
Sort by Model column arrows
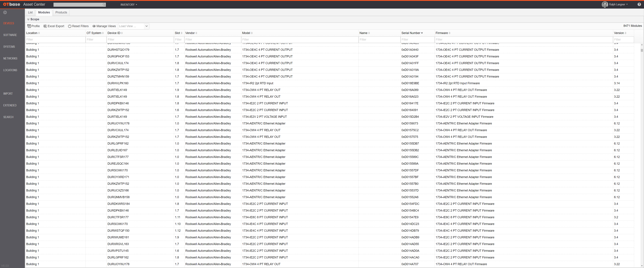[x=252, y=33]
